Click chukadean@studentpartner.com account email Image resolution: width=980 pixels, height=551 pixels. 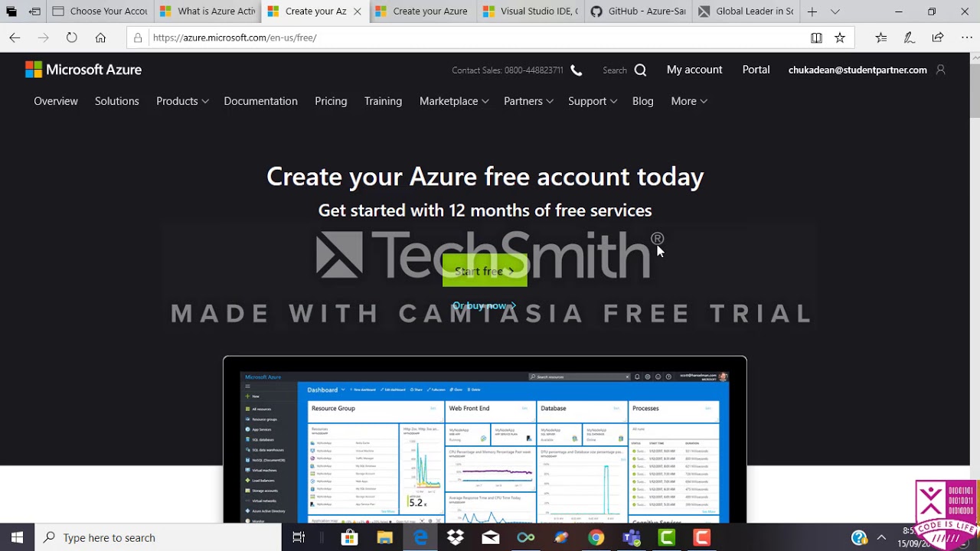[857, 70]
